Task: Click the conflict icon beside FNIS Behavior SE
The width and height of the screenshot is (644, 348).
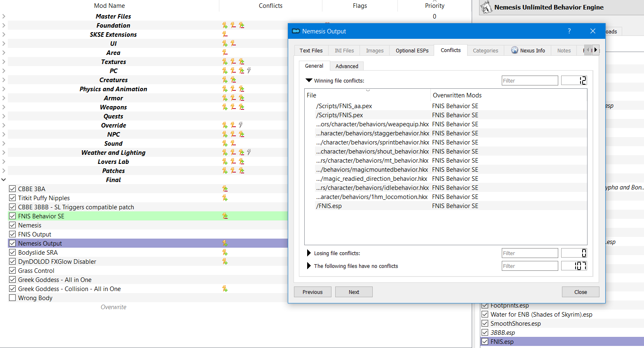Action: tap(225, 216)
